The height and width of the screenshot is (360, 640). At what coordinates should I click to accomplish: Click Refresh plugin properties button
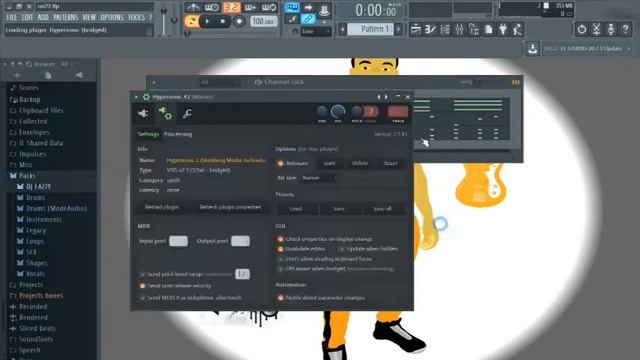pos(230,207)
